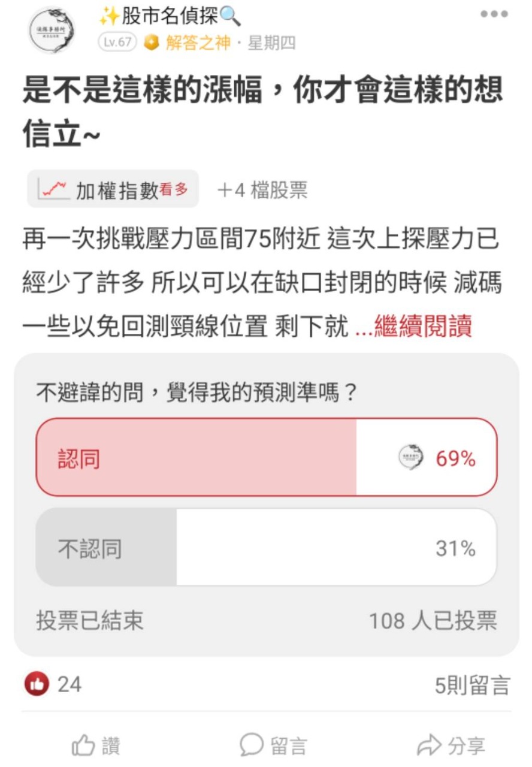Click the Lv.67 level badge
532x767 pixels.
(118, 43)
